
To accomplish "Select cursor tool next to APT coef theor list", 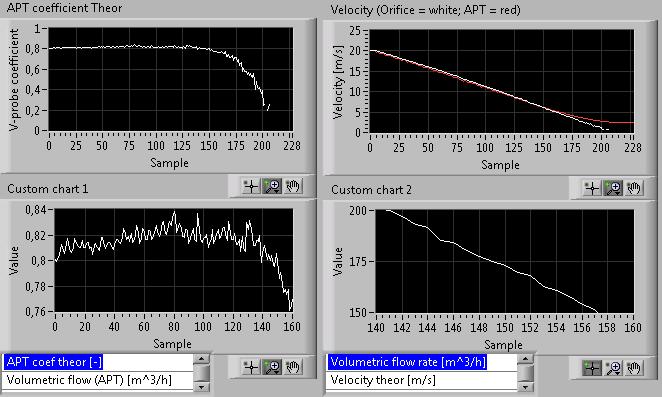I will (x=251, y=367).
